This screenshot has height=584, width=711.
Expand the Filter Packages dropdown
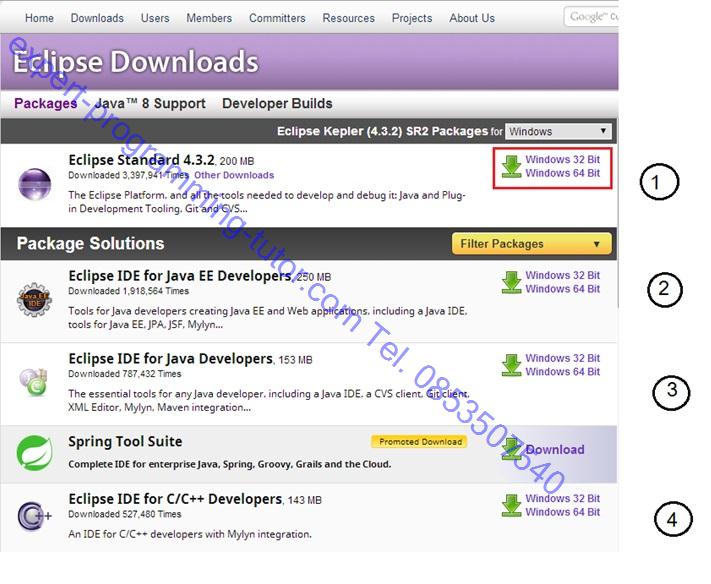[x=531, y=244]
